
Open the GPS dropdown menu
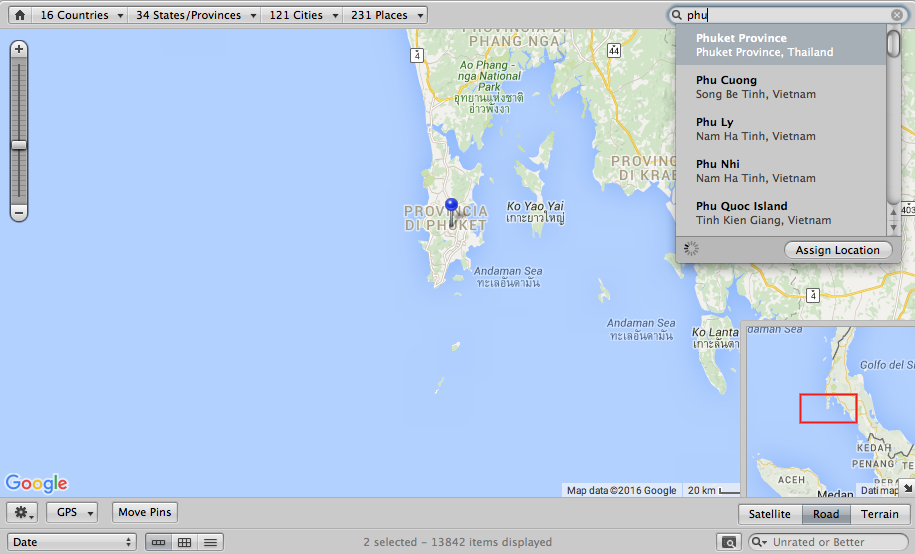[72, 513]
